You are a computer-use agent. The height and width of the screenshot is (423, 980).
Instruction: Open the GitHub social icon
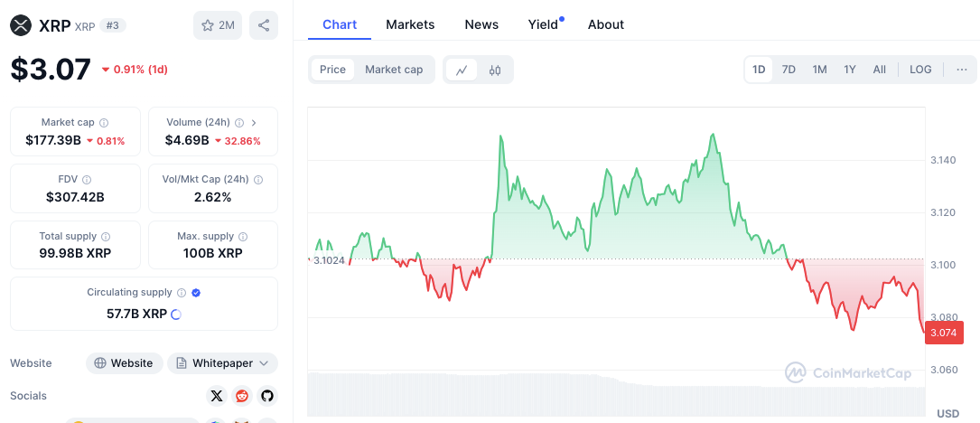point(266,396)
